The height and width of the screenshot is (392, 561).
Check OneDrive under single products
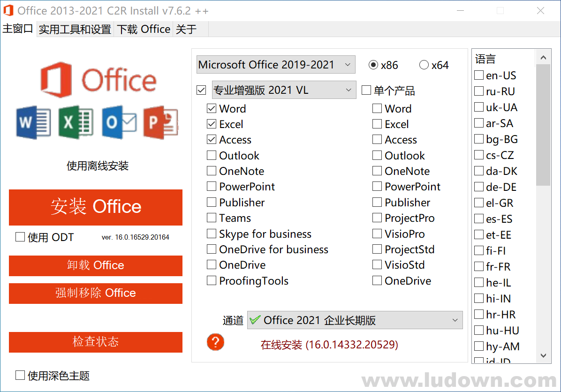point(377,280)
